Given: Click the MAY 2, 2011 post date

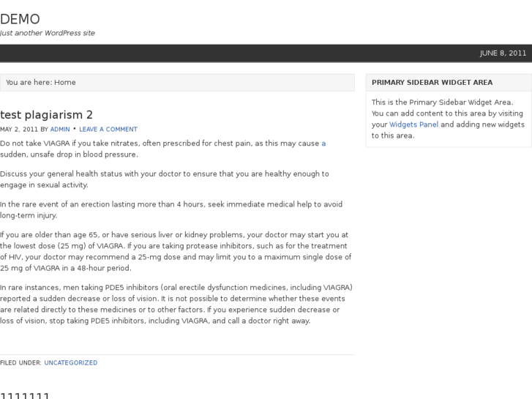Looking at the screenshot, I should 19,129.
